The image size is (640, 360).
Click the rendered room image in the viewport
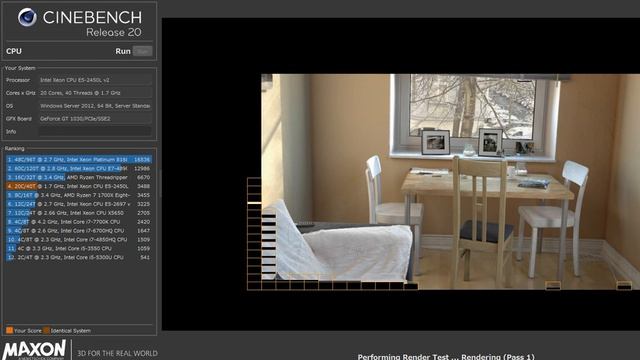[451, 182]
